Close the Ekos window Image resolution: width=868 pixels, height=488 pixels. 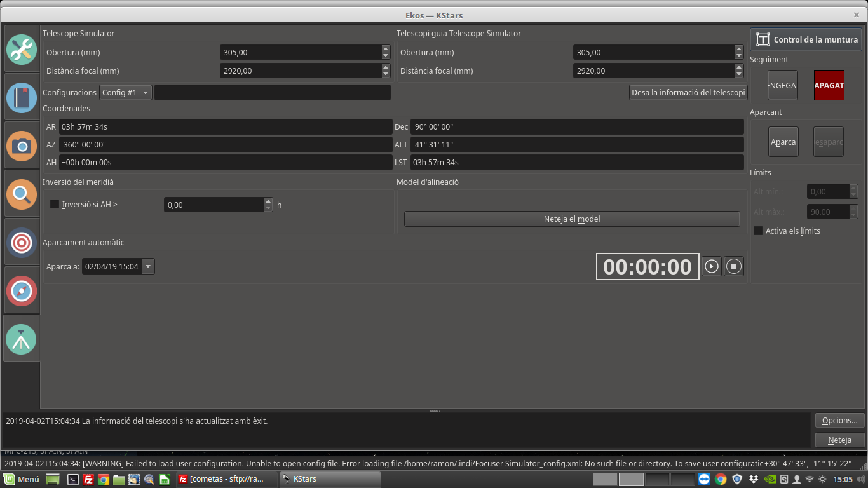tap(856, 15)
